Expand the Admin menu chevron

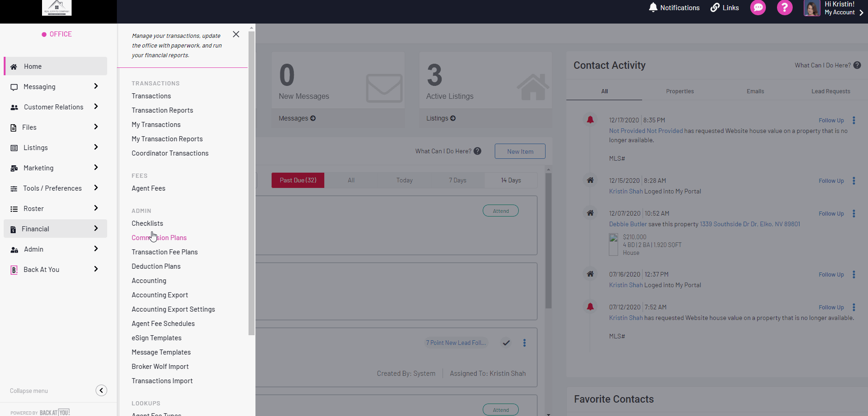(x=96, y=249)
